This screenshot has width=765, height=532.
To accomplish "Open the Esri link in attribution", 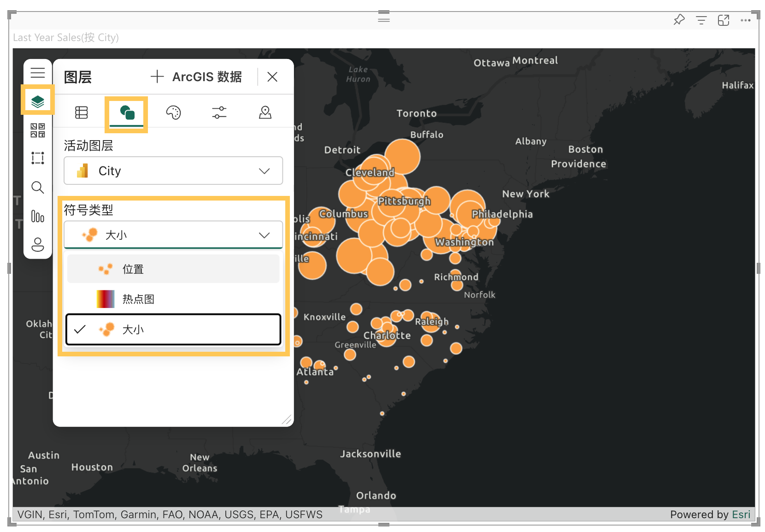I will pyautogui.click(x=741, y=514).
